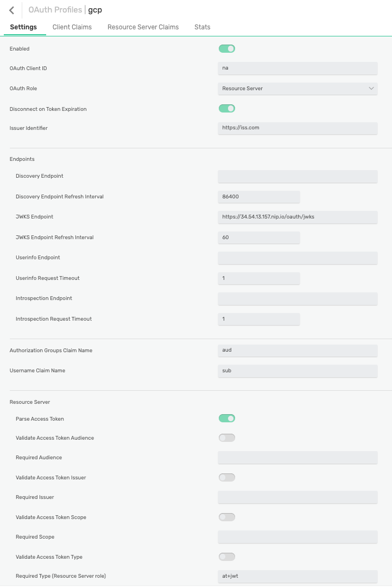Disable the Enabled toggle

[x=226, y=48]
